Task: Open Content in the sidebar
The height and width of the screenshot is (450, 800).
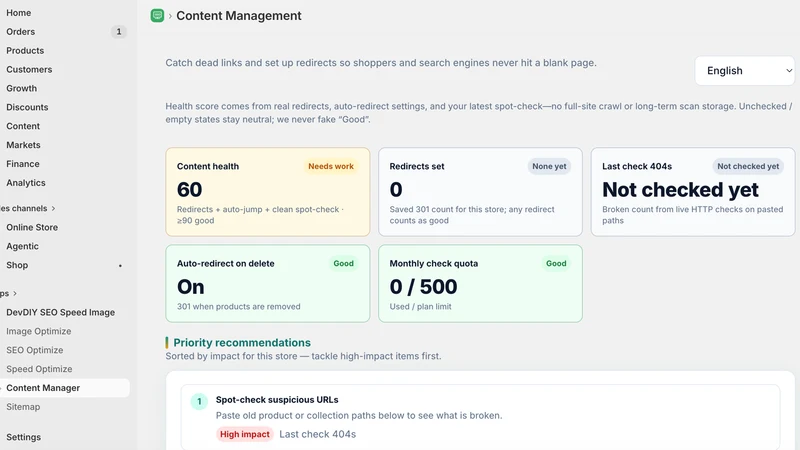Action: [x=23, y=126]
